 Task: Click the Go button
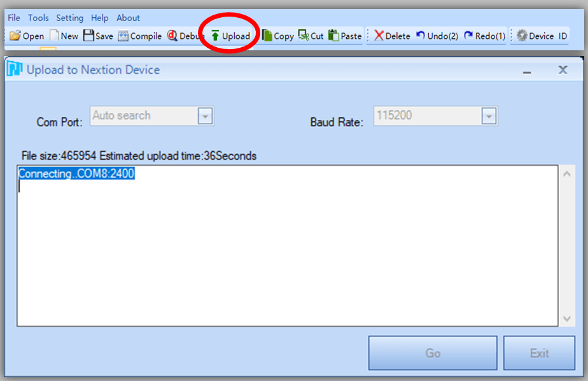coord(433,353)
